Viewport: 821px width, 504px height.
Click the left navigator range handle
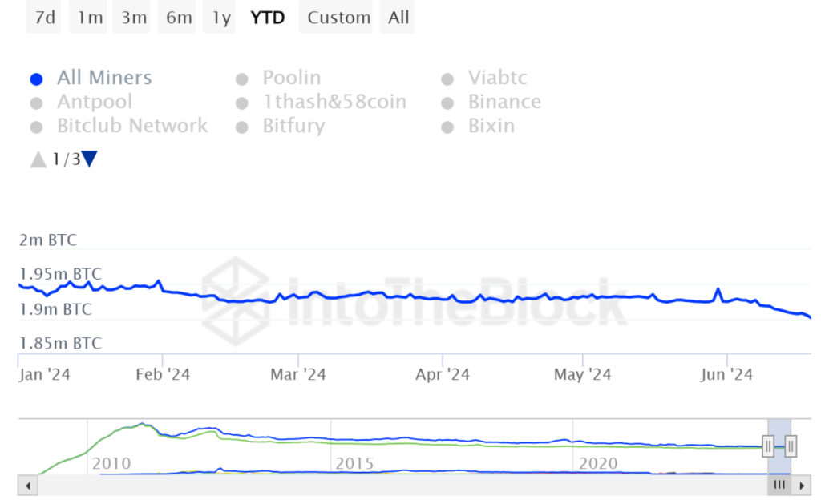click(768, 446)
